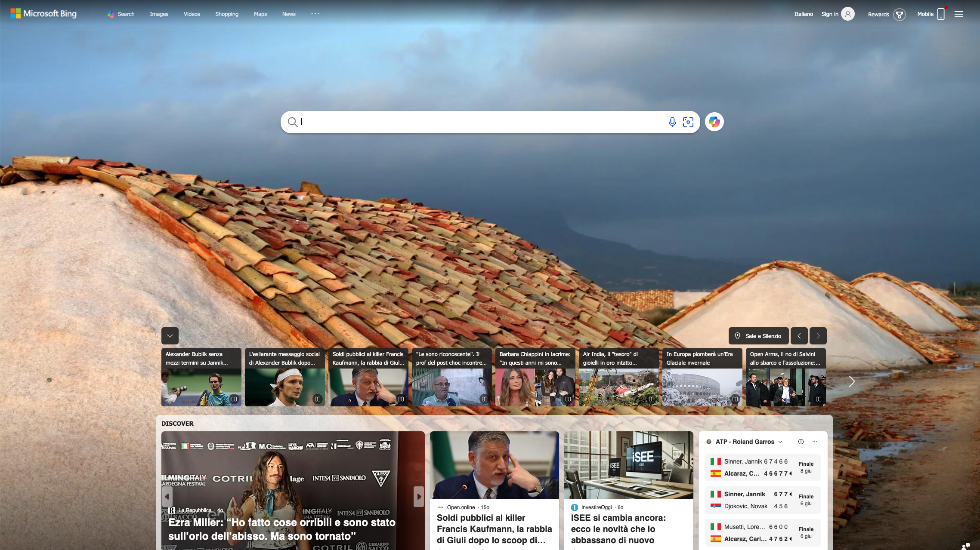Open Soldi pubblici al killer carousel card

[x=368, y=377]
